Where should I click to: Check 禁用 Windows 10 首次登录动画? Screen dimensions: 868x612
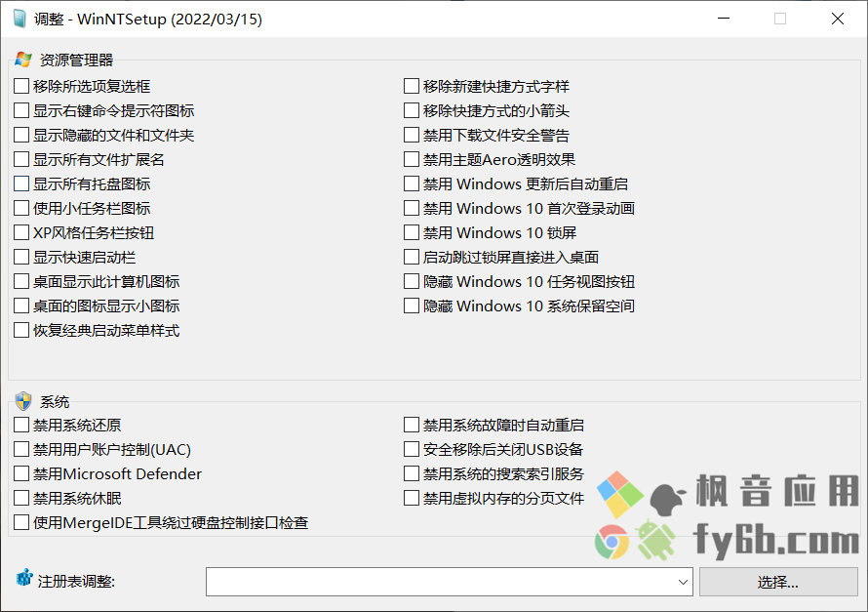412,208
